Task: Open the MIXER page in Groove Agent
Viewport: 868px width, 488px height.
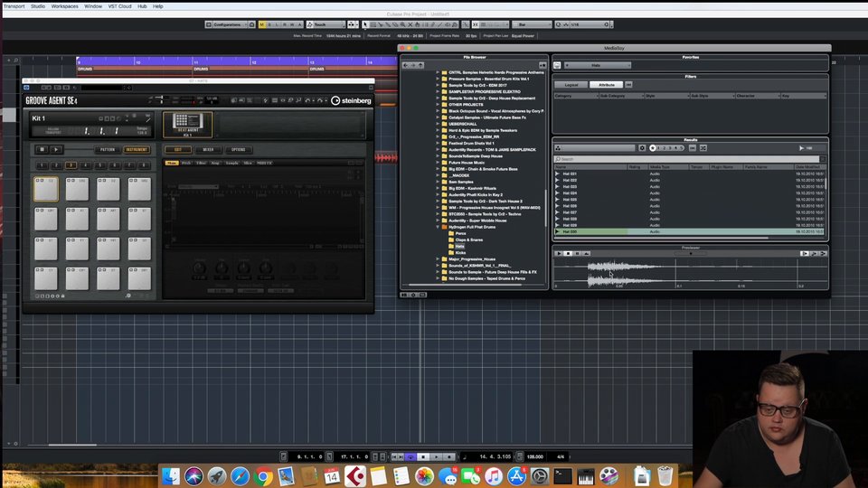Action: [208, 149]
